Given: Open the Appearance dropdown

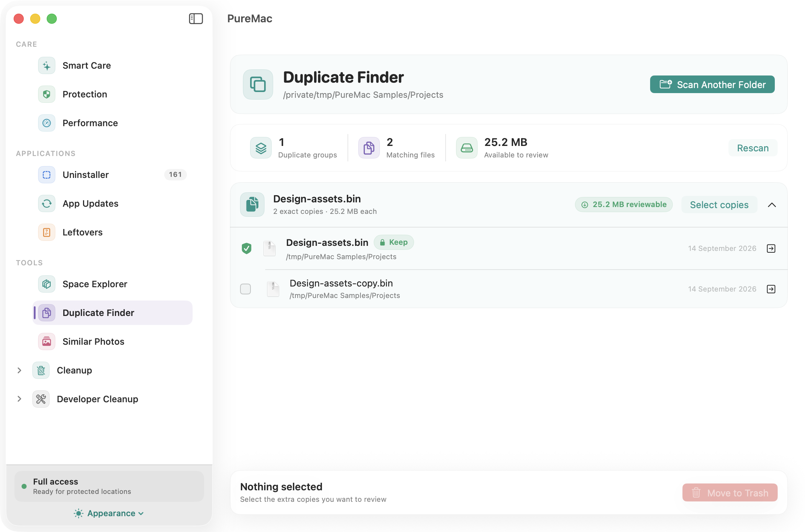Looking at the screenshot, I should coord(109,513).
